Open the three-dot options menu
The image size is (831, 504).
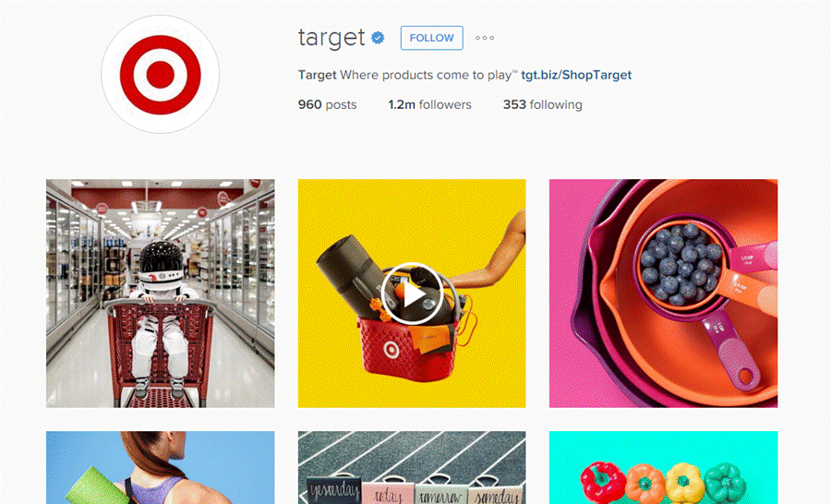pyautogui.click(x=485, y=38)
